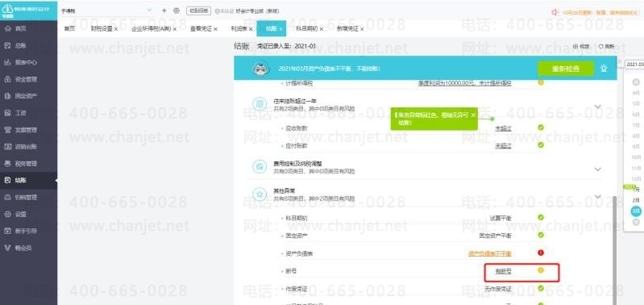
Task: Click the speaker announcement icon
Action: point(555,12)
